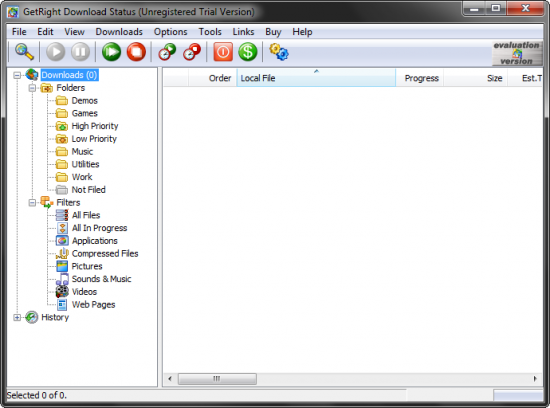Open the View menu
The width and height of the screenshot is (550, 408).
pyautogui.click(x=74, y=32)
